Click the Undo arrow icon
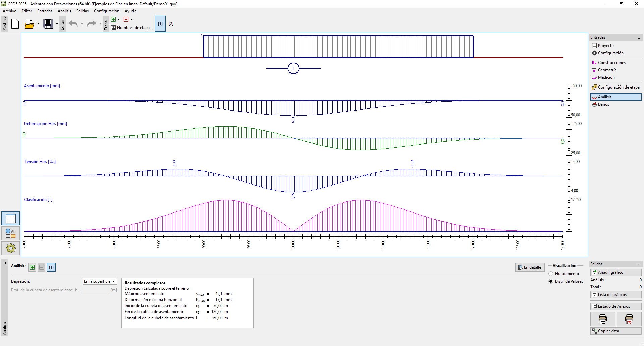The image size is (644, 346). (73, 24)
